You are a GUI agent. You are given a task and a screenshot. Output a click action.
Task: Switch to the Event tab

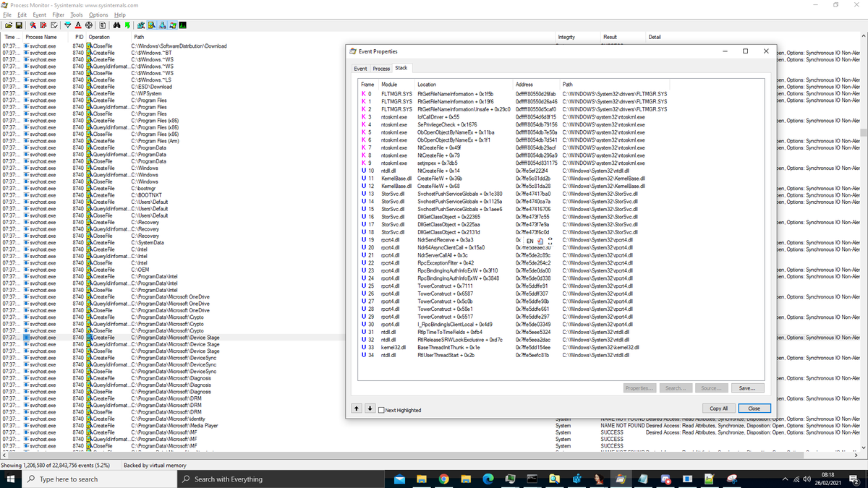pyautogui.click(x=360, y=69)
